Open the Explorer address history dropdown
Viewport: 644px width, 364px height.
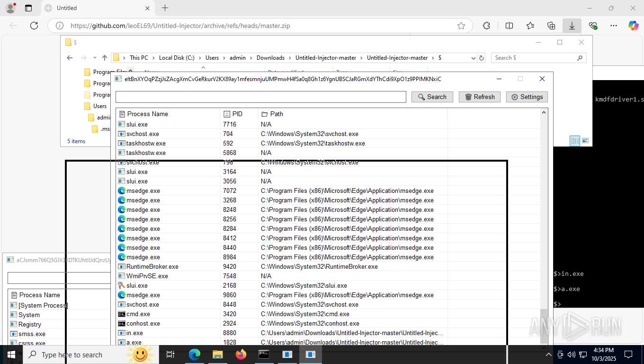(x=473, y=58)
